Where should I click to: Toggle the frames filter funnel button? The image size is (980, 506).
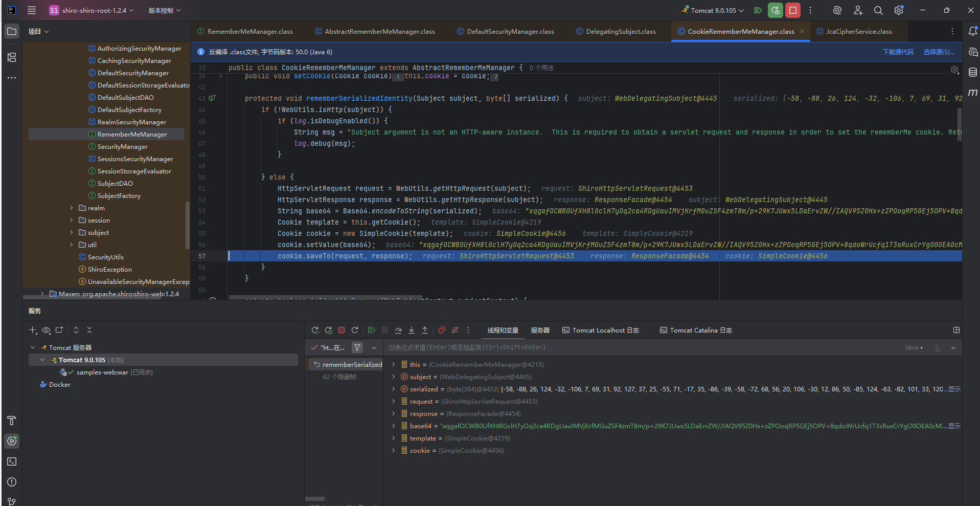tap(357, 348)
